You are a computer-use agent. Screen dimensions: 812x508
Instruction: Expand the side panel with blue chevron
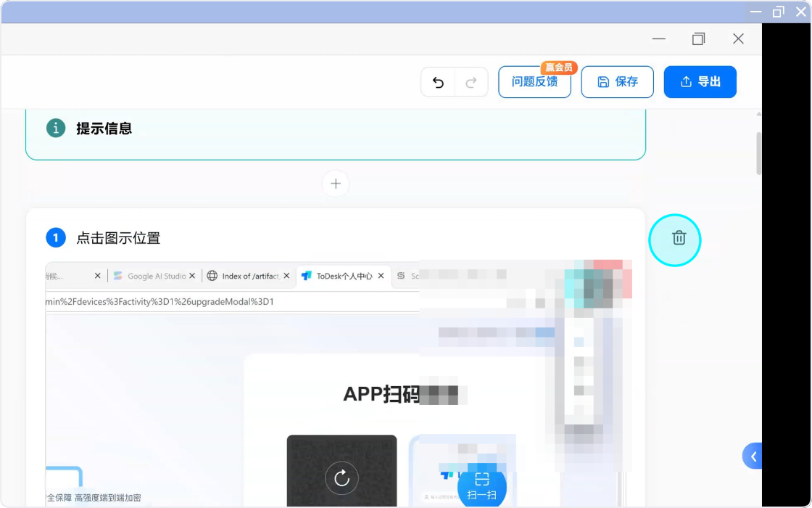[753, 456]
